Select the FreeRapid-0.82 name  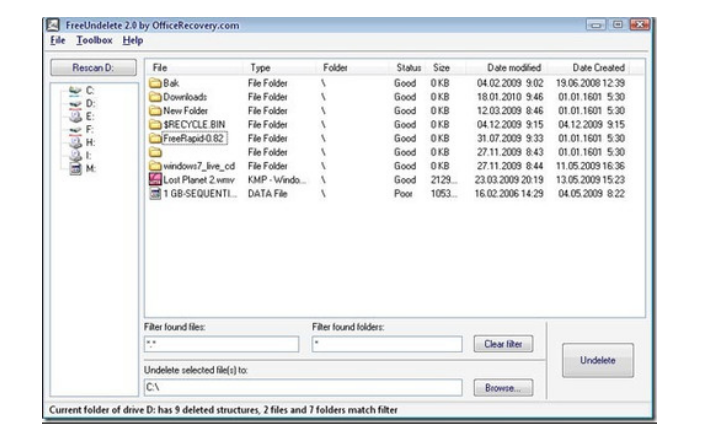193,138
